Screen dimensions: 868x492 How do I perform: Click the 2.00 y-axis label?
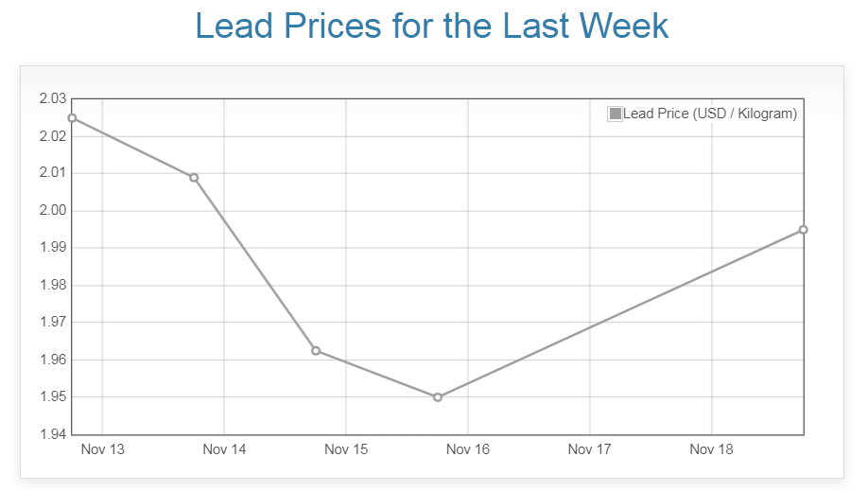[x=53, y=210]
